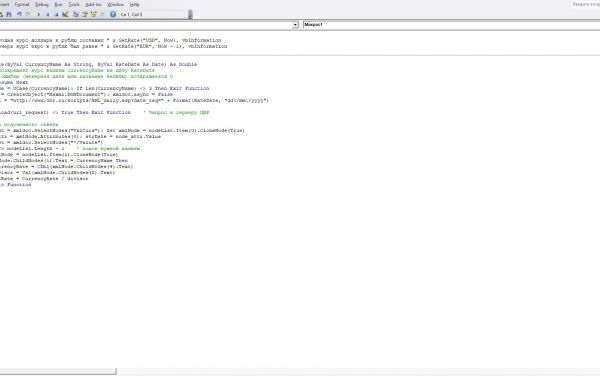Screen dimensions: 600x376
Task: Open the Run menu
Action: pyautogui.click(x=59, y=5)
